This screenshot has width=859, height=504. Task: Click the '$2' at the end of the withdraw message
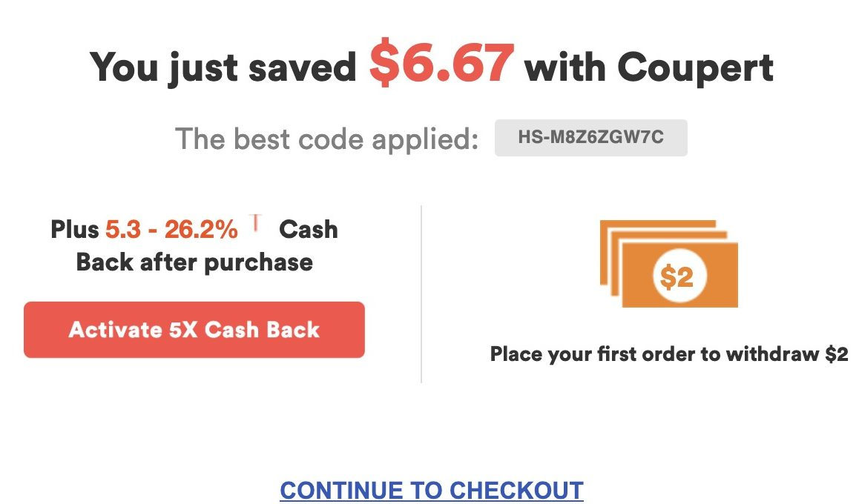pos(837,354)
